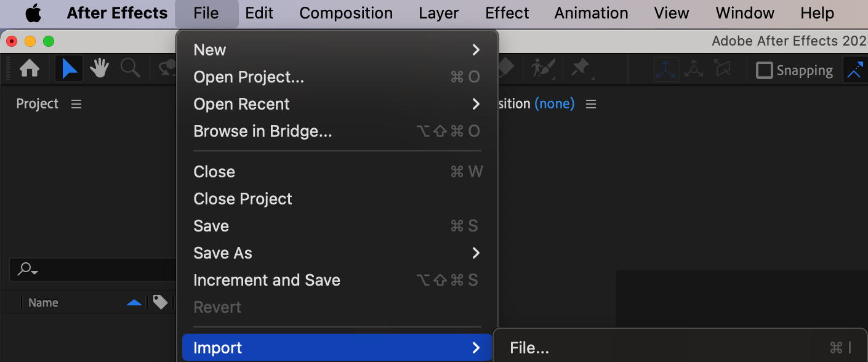
Task: Click the Home button icon
Action: click(x=30, y=68)
